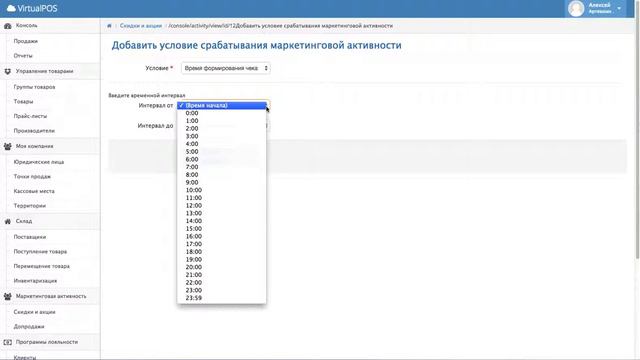
Task: Open Производители sidebar item
Action: [34, 131]
